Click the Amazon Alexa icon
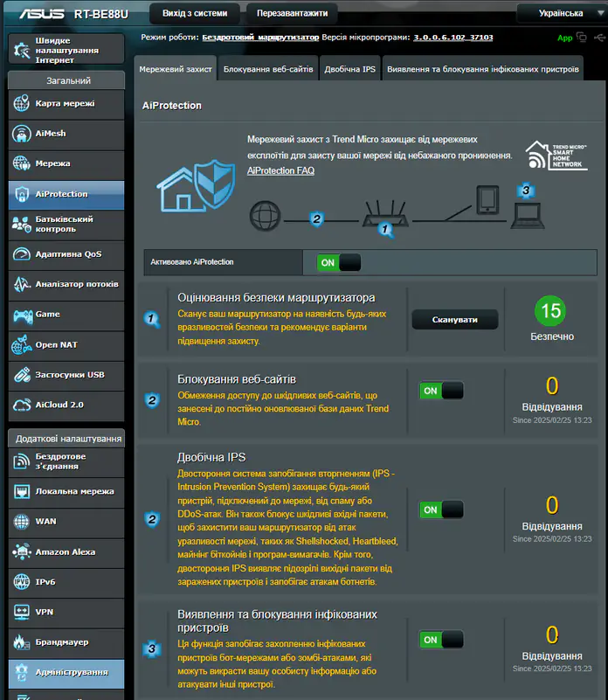The height and width of the screenshot is (700, 608). coord(22,551)
